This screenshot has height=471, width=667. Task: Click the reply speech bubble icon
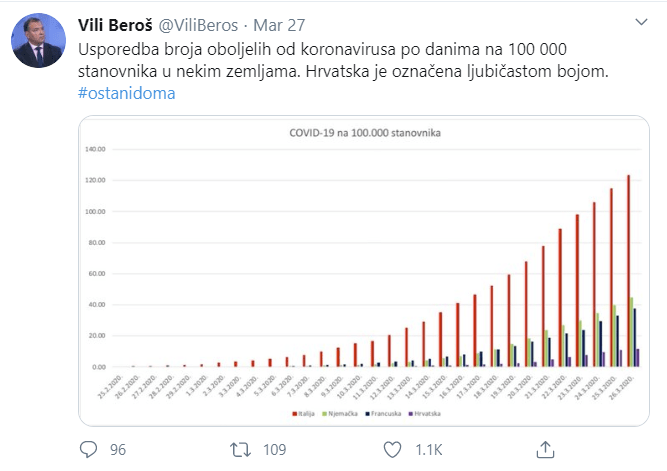click(88, 449)
